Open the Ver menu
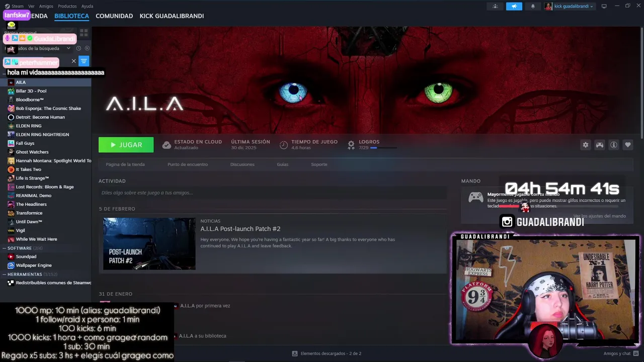Viewport: 644px width, 362px height. [31, 6]
